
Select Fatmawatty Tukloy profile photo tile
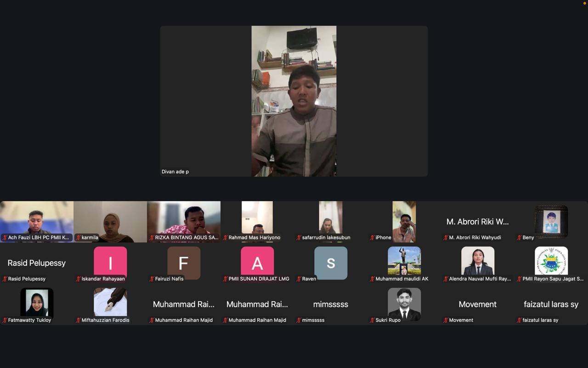(x=37, y=305)
